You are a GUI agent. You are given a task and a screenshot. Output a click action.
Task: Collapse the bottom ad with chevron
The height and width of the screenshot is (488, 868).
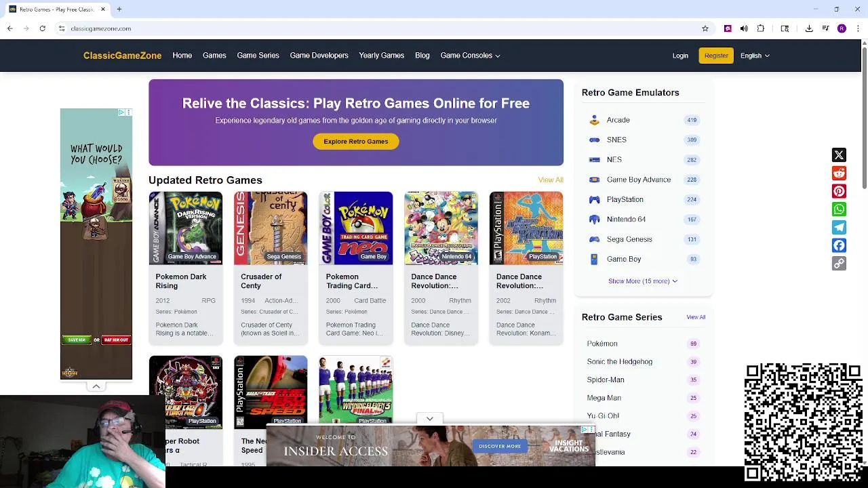[x=430, y=419]
